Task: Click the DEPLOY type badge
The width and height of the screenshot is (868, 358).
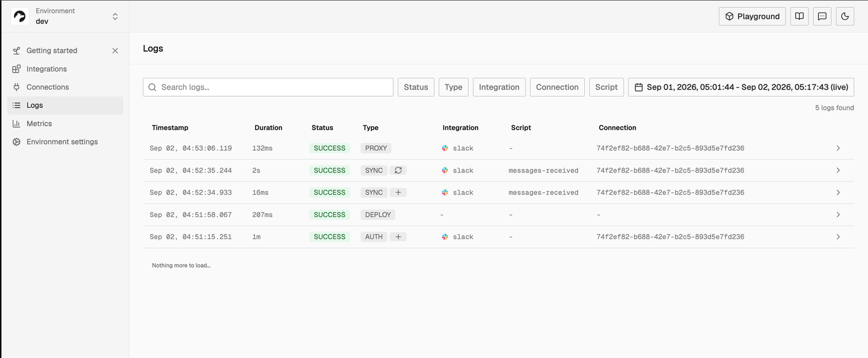Action: pos(378,215)
